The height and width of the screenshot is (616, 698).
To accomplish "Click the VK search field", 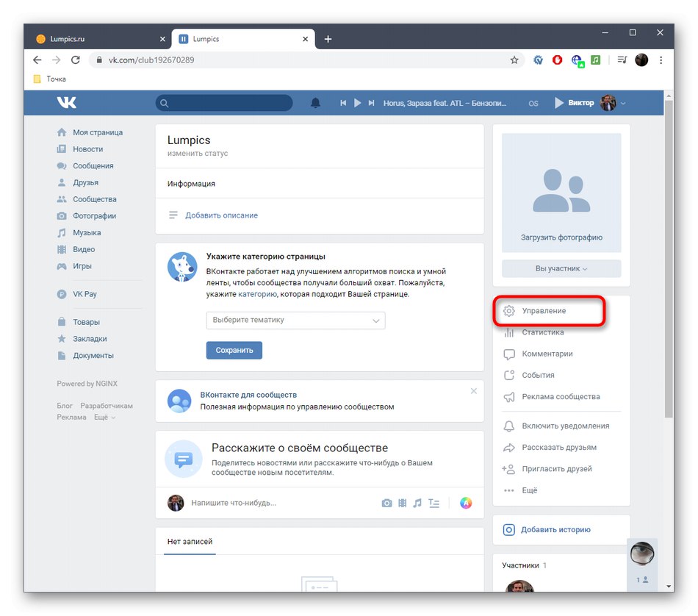I will (x=224, y=103).
